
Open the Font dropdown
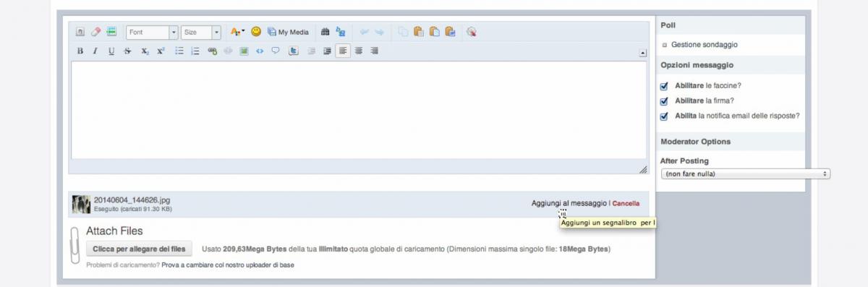coord(152,33)
